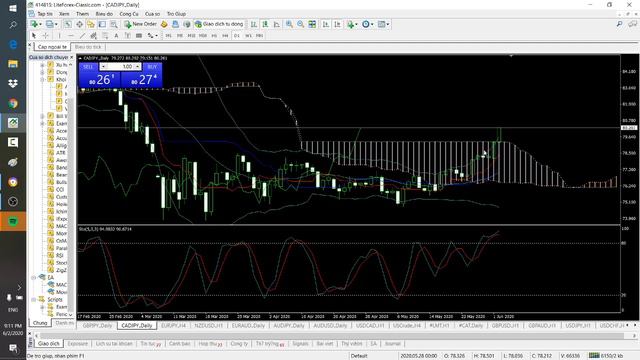This screenshot has width=640, height=360.
Task: Switch to the GBPJPY,Daily chart tab
Action: (x=97, y=326)
